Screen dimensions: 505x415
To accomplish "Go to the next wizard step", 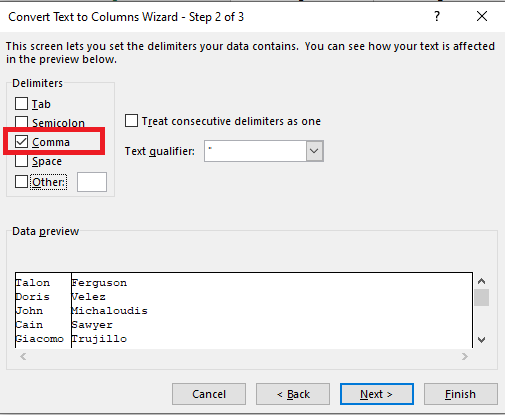I will tap(377, 394).
